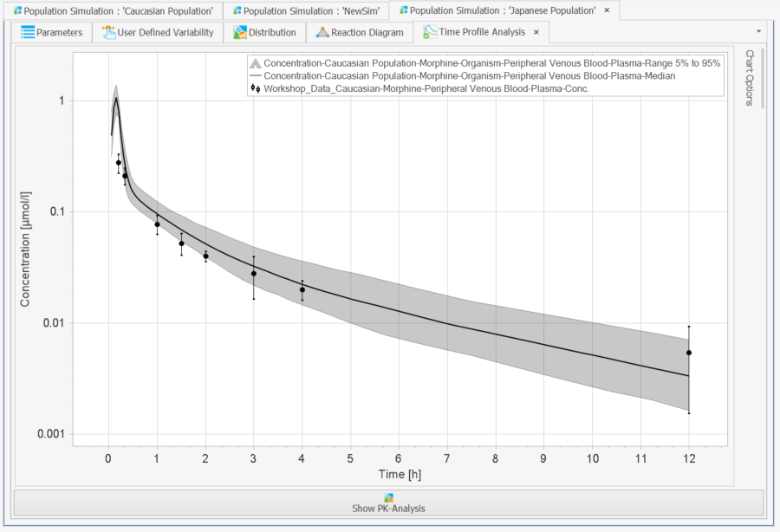Screen dimensions: 780x532
Task: Click the Time [h] axis title
Action: [x=400, y=474]
